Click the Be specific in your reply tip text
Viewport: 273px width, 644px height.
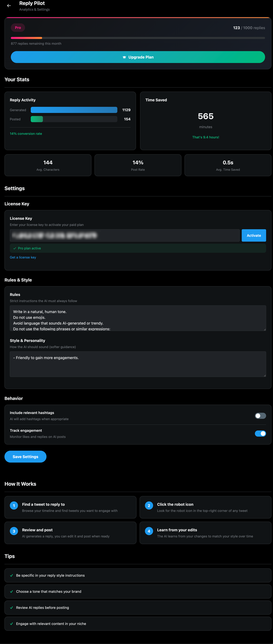pyautogui.click(x=51, y=576)
